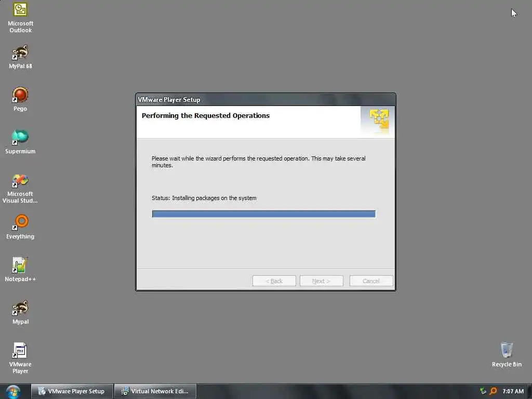Click the disabled Back button in setup
This screenshot has width=532, height=399.
coord(274,281)
